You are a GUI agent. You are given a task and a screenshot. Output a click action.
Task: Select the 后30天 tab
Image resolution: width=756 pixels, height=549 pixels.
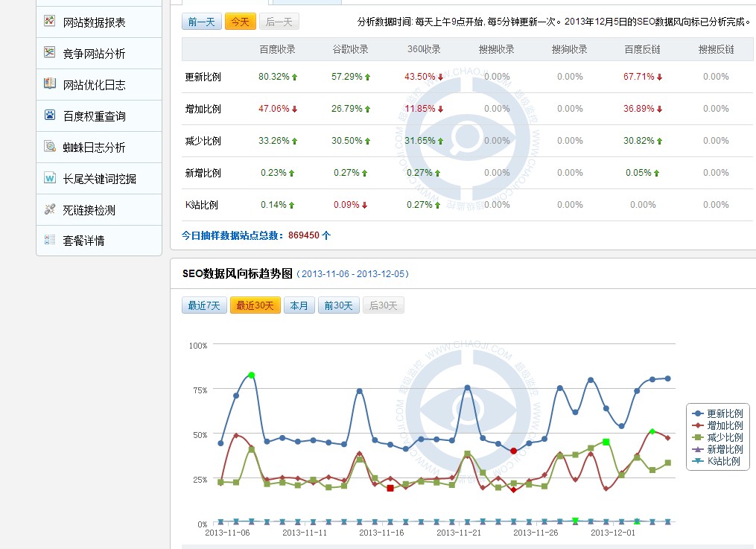coord(383,305)
